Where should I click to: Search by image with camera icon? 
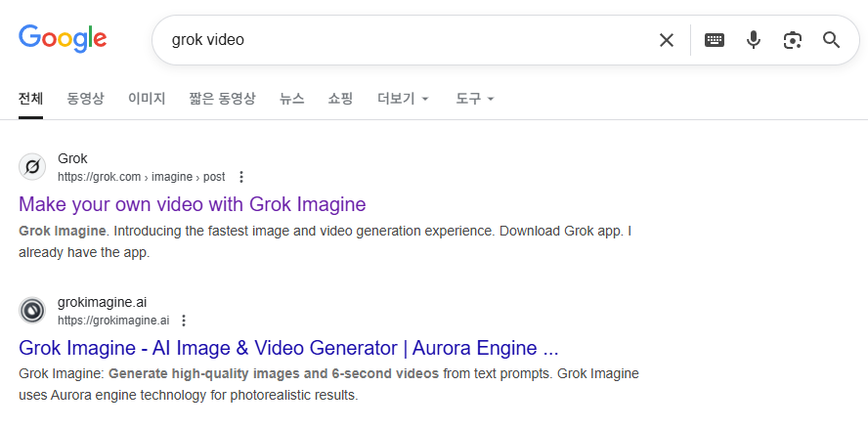pos(793,40)
